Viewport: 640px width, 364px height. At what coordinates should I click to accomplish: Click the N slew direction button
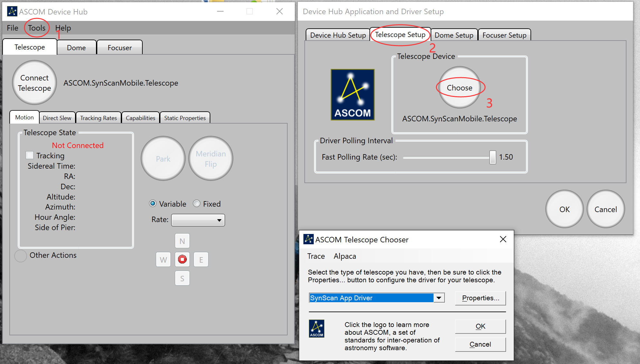point(182,241)
